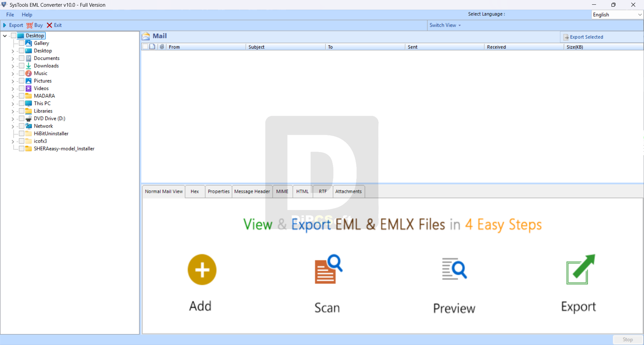Viewport: 644px width, 345px height.
Task: Collapse the root Desktop tree node
Action: pos(5,36)
